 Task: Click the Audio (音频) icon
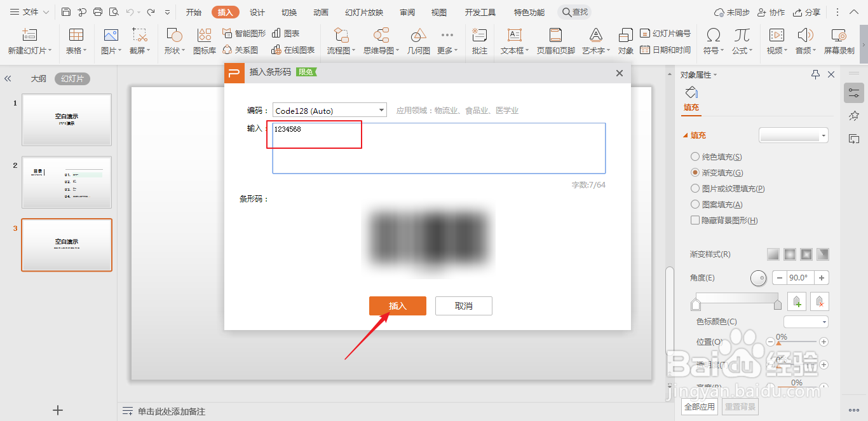tap(805, 36)
